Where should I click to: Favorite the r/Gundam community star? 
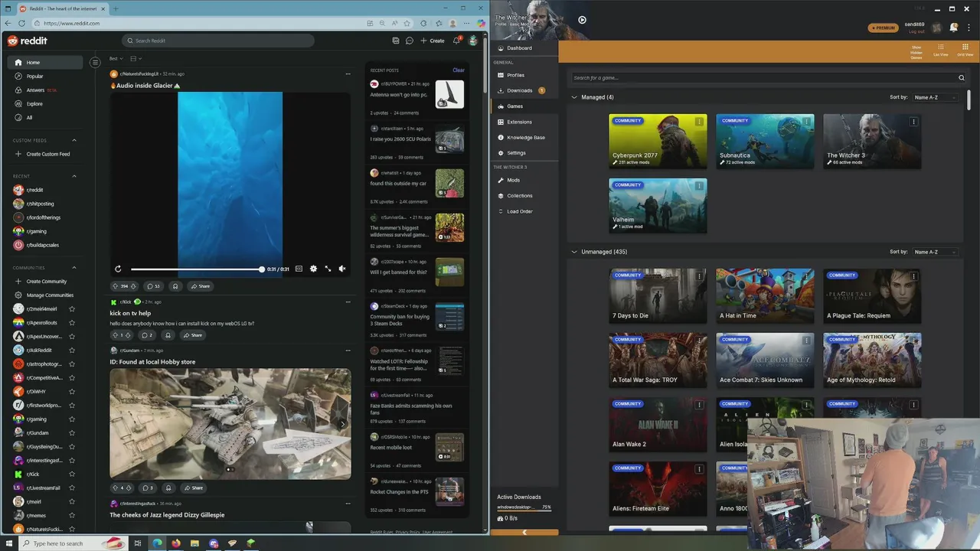coord(72,433)
